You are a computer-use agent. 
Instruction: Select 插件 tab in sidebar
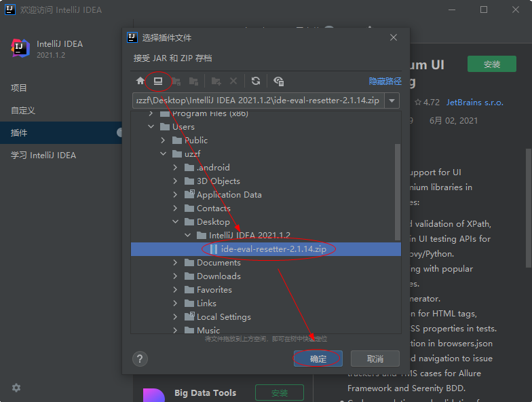[61, 133]
